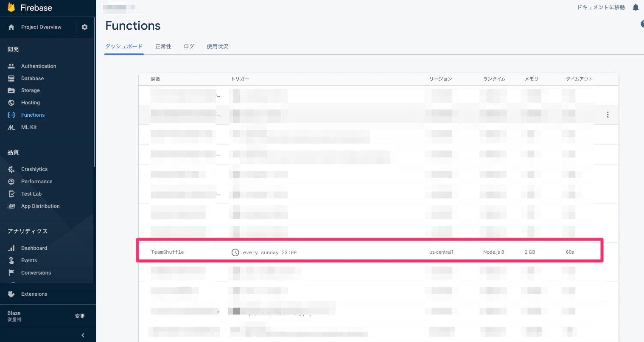Viewport: 644px width, 342px height.
Task: Open Extensions in sidebar
Action: tap(34, 294)
